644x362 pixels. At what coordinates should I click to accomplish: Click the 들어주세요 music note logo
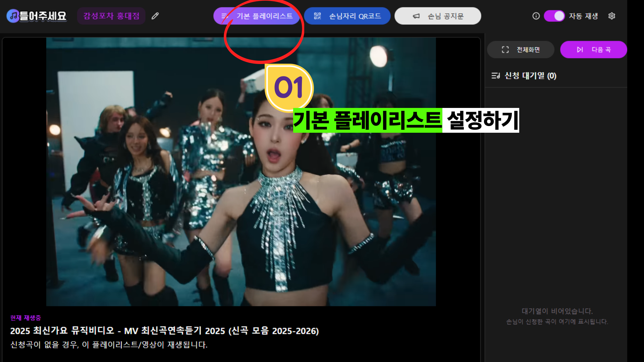(x=13, y=16)
